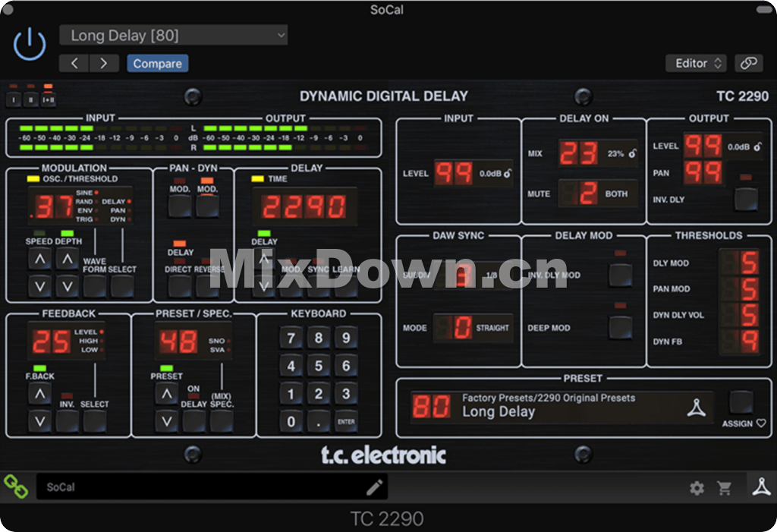
Task: Increase modulation Speed with up arrow
Action: point(39,259)
